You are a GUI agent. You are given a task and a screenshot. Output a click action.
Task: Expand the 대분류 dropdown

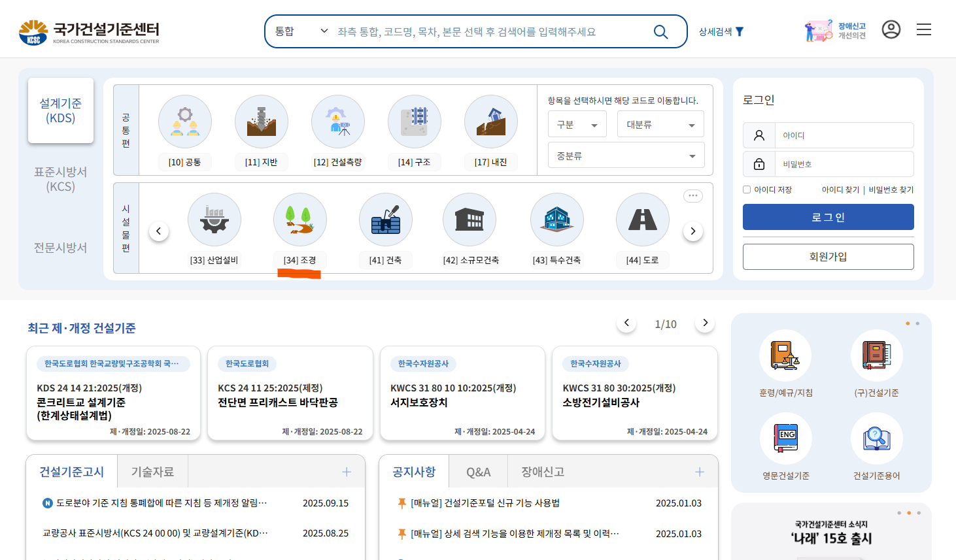coord(660,124)
